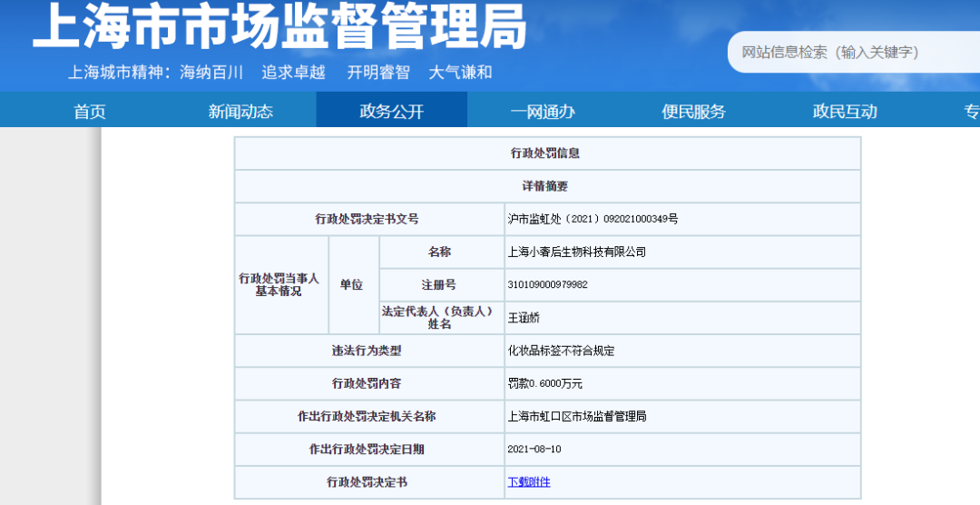Image resolution: width=980 pixels, height=505 pixels.
Task: Click the 行政处罚决定书 label cell
Action: (369, 482)
